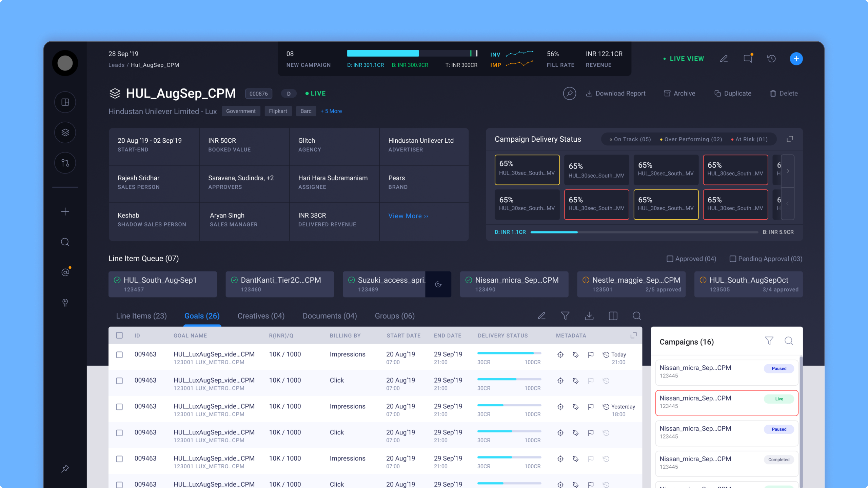This screenshot has width=868, height=488.
Task: Open mentions icon in left sidebar
Action: pyautogui.click(x=65, y=272)
